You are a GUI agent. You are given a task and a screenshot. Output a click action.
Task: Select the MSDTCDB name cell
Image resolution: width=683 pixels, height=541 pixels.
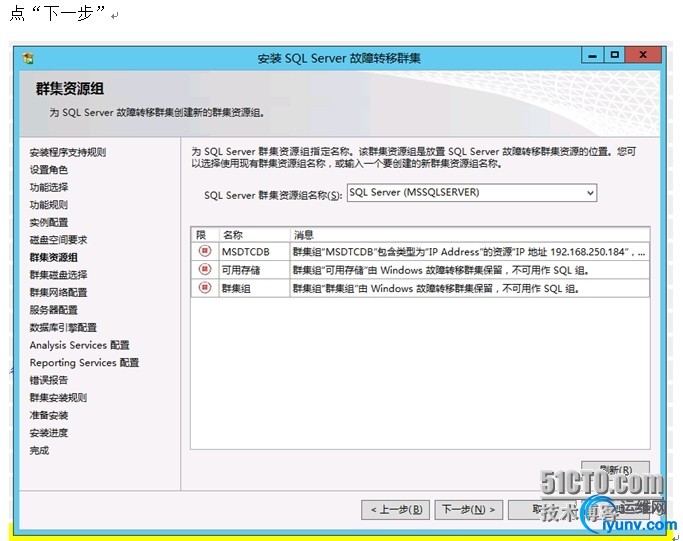tap(254, 252)
